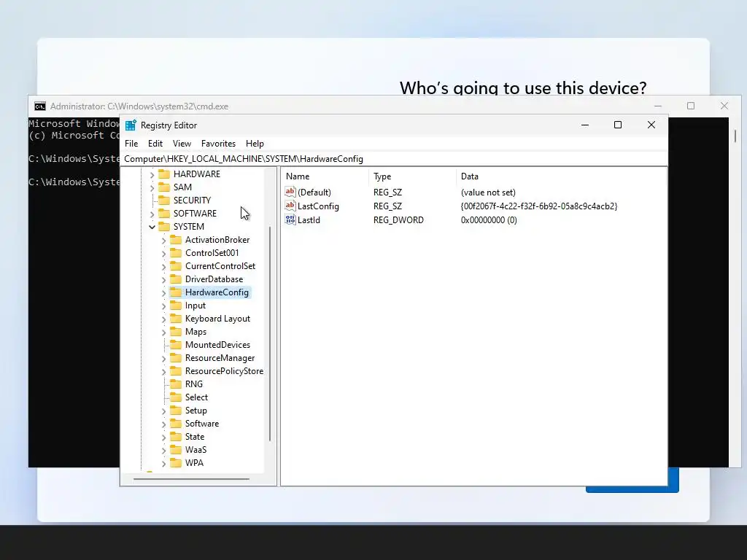Screen dimensions: 747x560
Task: Click the Registry Editor title bar icon
Action: click(131, 125)
